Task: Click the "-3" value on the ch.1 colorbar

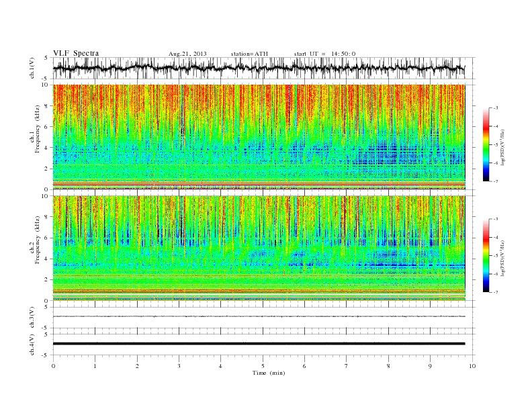Action: click(496, 108)
